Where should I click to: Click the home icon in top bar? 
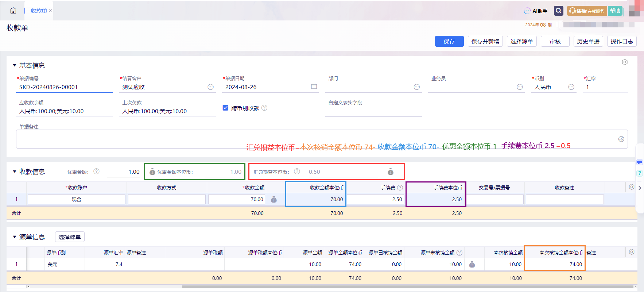(13, 11)
